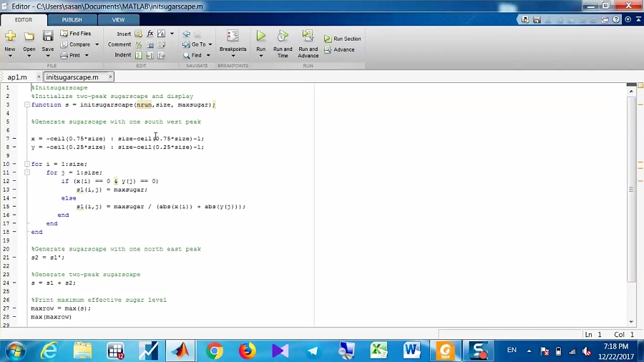Viewport: 644px width, 362px height.
Task: Switch to the ap1.m file tab
Action: (17, 77)
